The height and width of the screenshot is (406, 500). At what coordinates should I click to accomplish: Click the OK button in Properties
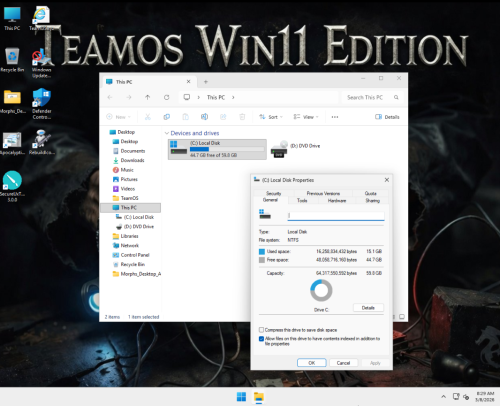pyautogui.click(x=312, y=363)
